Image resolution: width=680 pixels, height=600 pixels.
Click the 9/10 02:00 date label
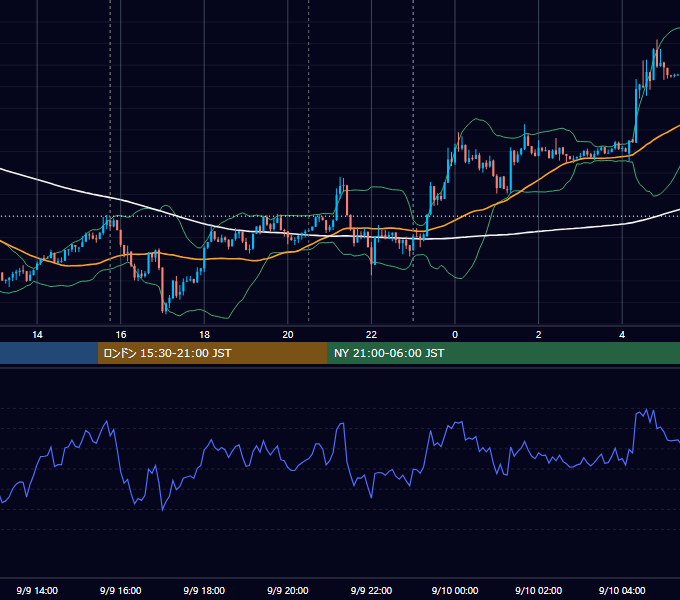coord(539,590)
